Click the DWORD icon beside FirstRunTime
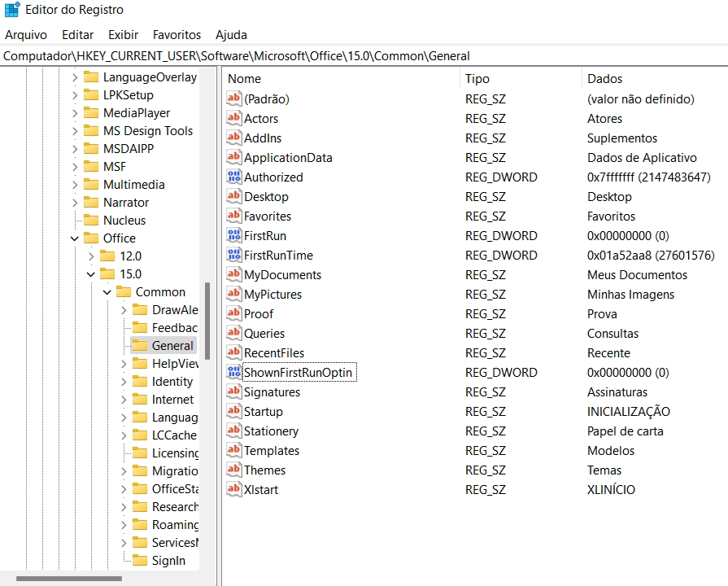728x586 pixels. (x=234, y=255)
